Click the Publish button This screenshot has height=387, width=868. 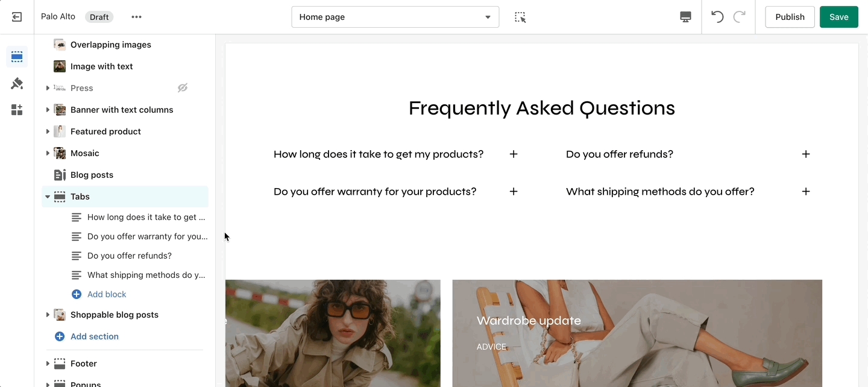tap(790, 17)
